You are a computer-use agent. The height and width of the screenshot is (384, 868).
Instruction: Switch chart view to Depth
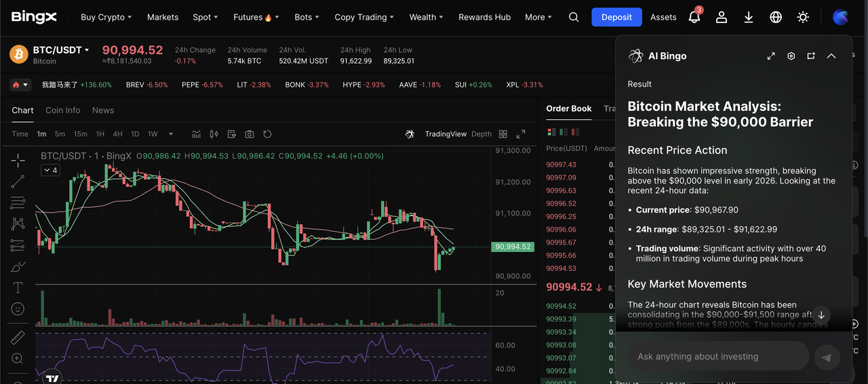[481, 134]
